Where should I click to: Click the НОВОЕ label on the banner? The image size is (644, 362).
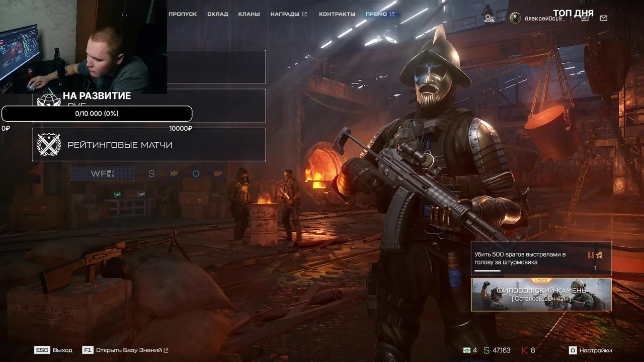pos(541,281)
